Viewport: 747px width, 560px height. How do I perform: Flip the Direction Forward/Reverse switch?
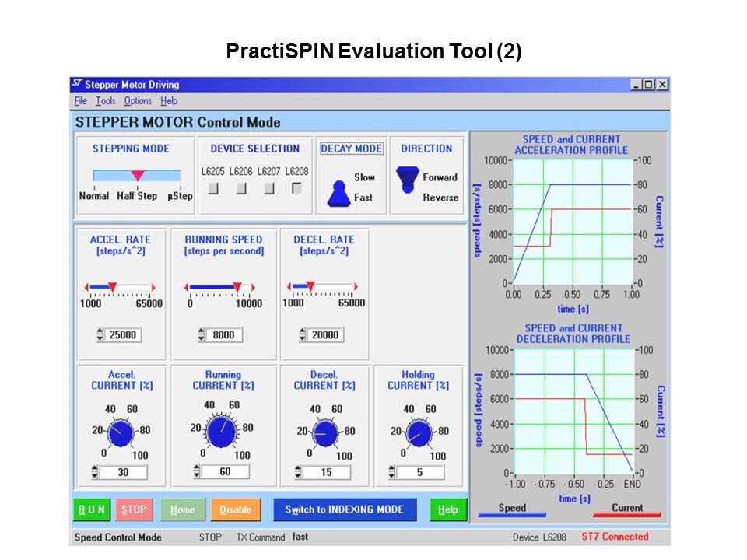(407, 179)
